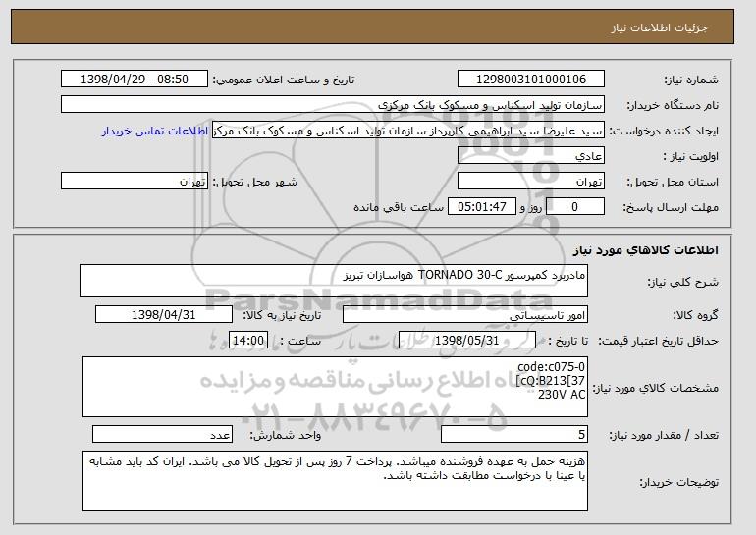756x535 pixels.
Task: Click the unit of count field عدد
Action: point(162,434)
